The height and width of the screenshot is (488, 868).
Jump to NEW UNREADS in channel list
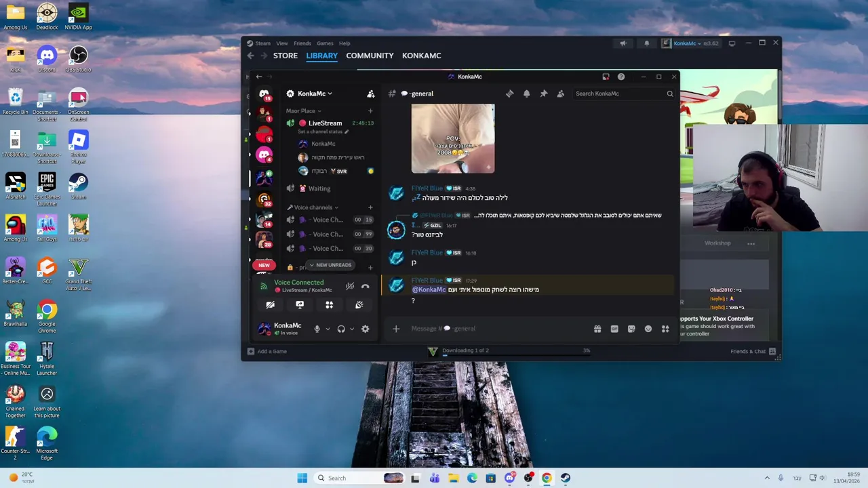click(x=329, y=265)
